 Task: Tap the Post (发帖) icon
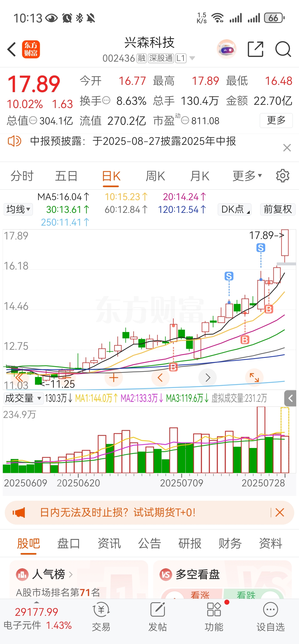coord(158,609)
